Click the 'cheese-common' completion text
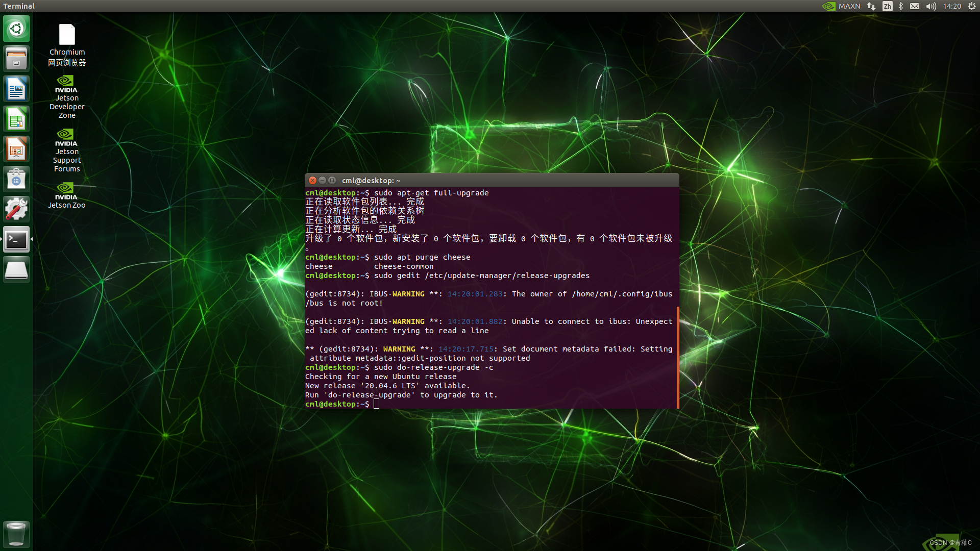 pyautogui.click(x=404, y=266)
